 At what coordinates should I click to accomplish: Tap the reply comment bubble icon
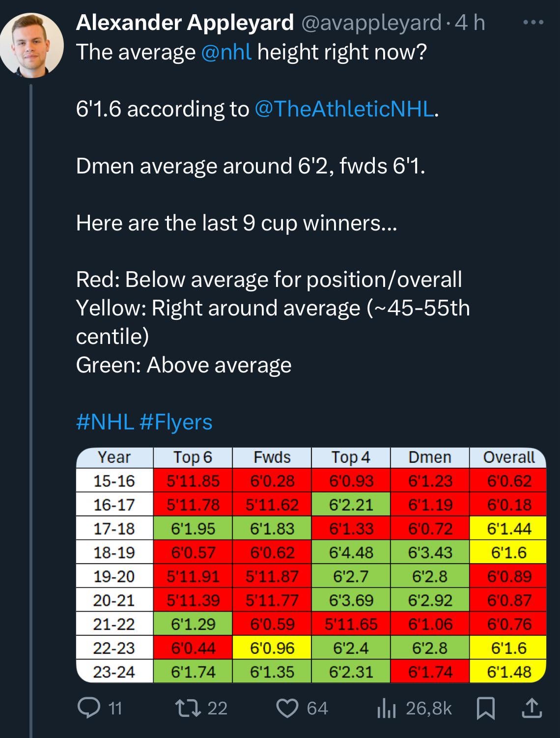click(88, 708)
